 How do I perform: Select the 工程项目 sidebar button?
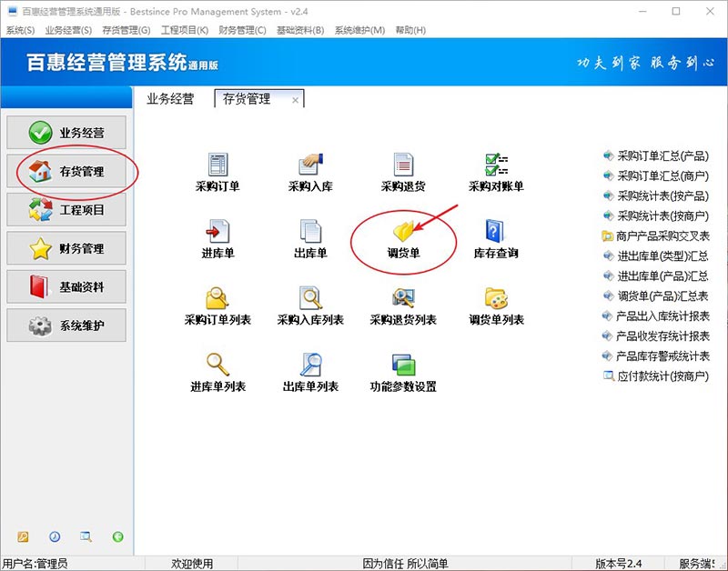coord(66,210)
